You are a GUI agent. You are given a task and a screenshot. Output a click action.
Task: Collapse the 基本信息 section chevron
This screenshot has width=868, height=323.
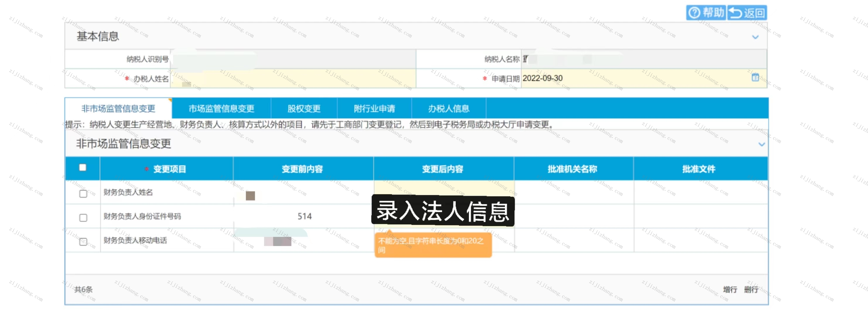(756, 37)
